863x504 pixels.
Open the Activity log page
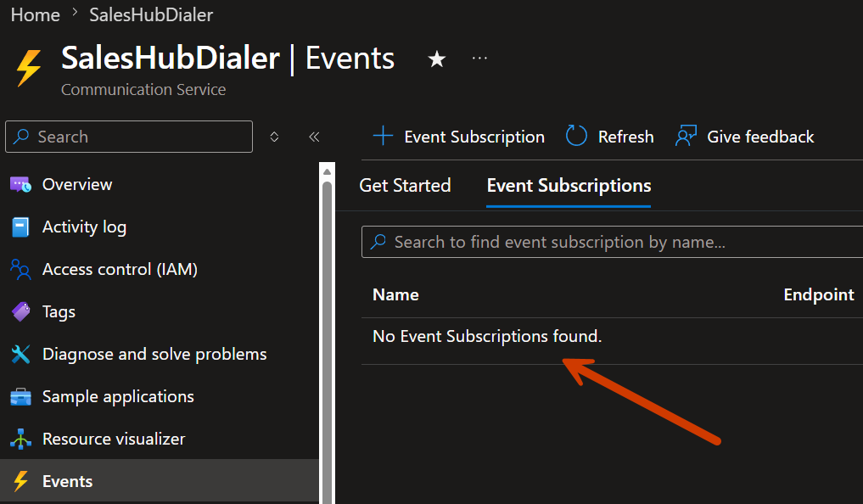point(160,227)
